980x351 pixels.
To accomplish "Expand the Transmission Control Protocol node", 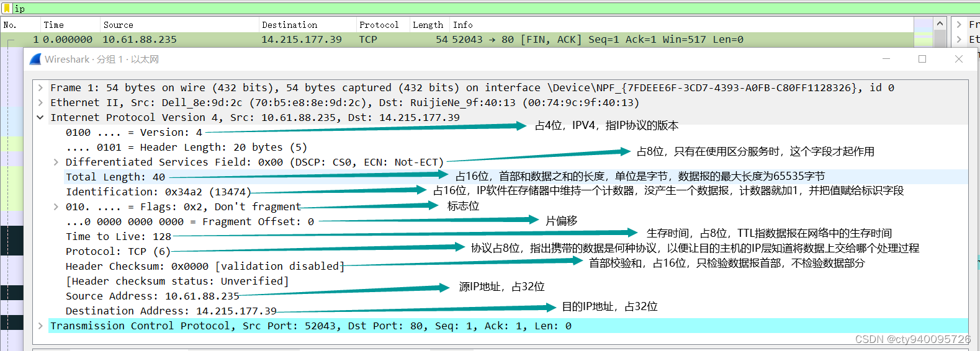I will tap(40, 326).
